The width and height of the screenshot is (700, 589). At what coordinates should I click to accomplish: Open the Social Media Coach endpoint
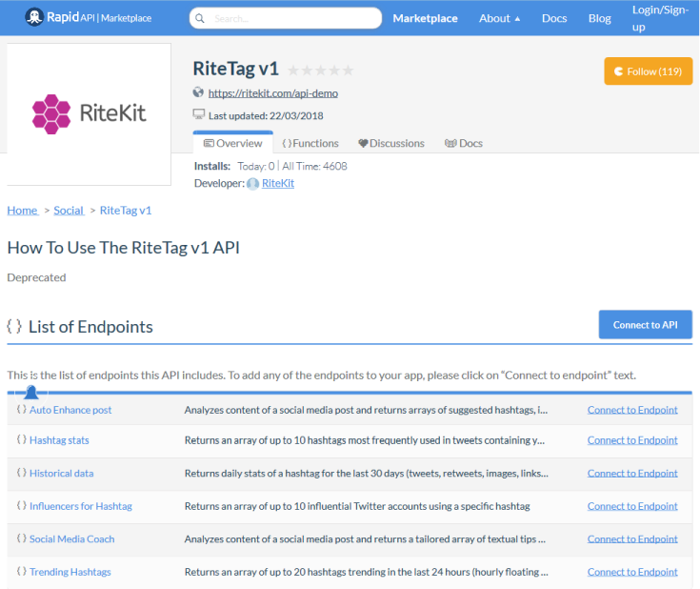[x=71, y=538]
